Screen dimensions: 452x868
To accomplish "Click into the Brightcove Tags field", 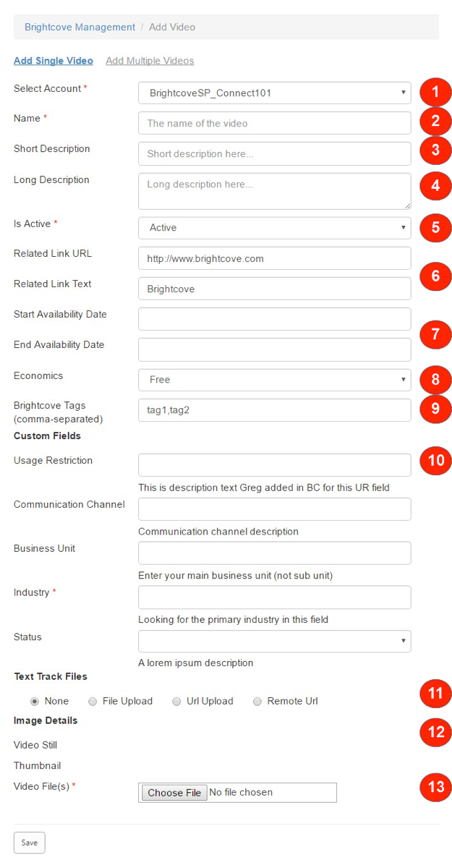I will [x=274, y=410].
